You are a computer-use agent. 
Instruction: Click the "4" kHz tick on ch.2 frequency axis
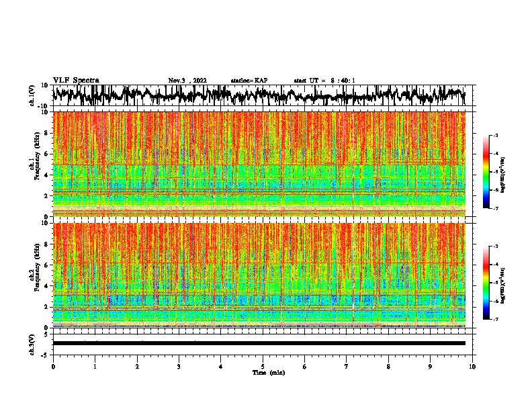coord(46,286)
